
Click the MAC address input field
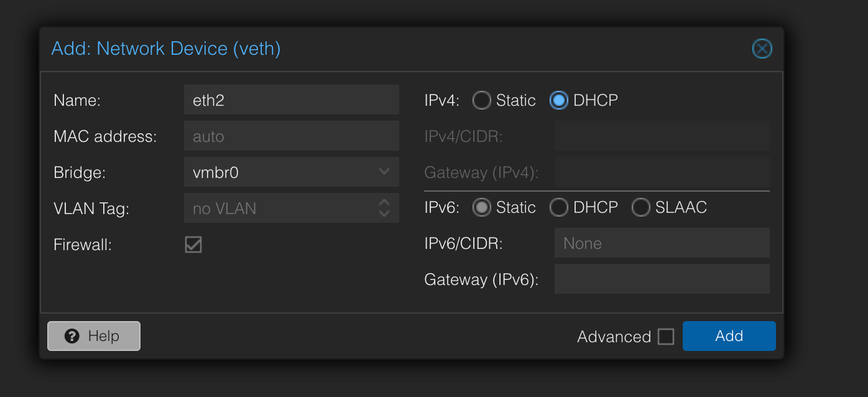point(291,136)
